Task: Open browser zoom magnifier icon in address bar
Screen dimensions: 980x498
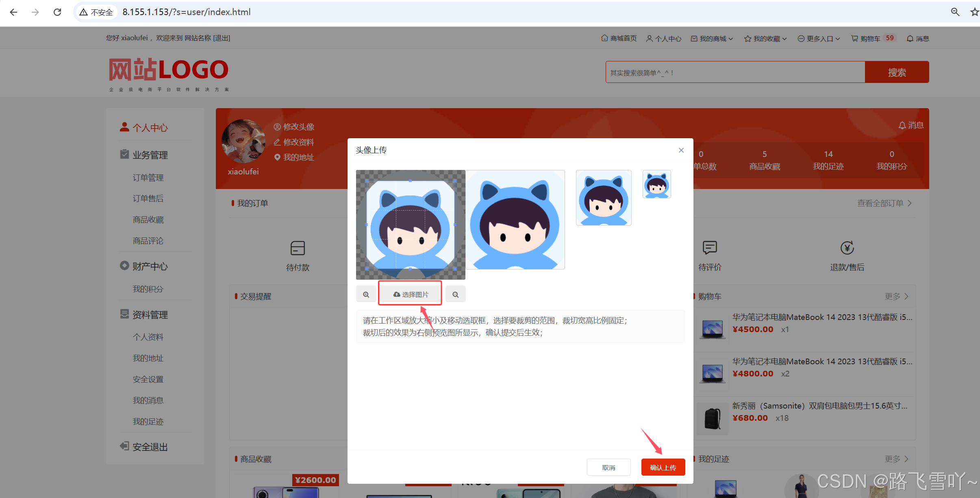Action: (955, 12)
